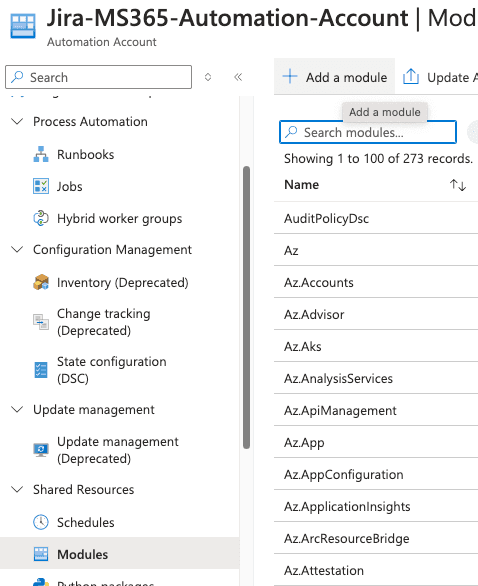Collapse the Update management section
The height and width of the screenshot is (586, 478).
17,409
